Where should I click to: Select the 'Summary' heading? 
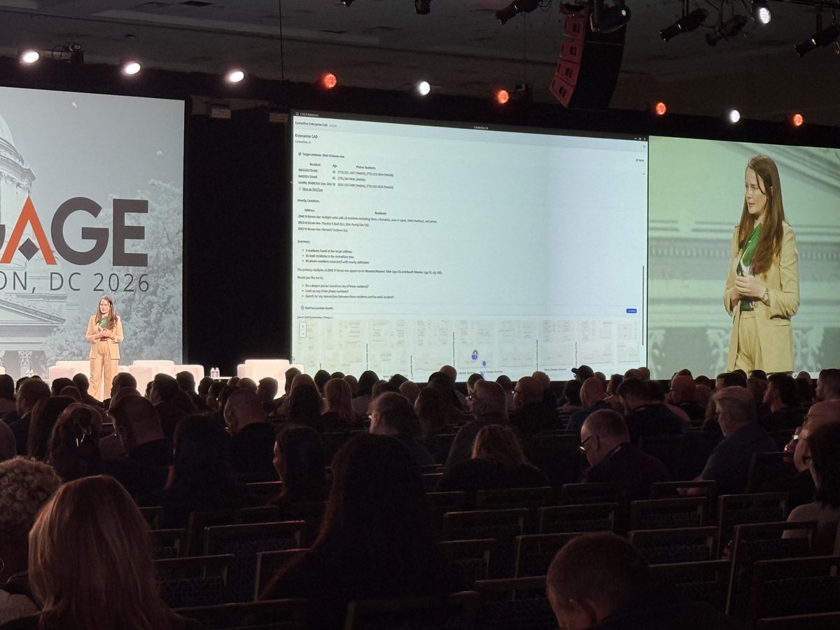point(304,242)
